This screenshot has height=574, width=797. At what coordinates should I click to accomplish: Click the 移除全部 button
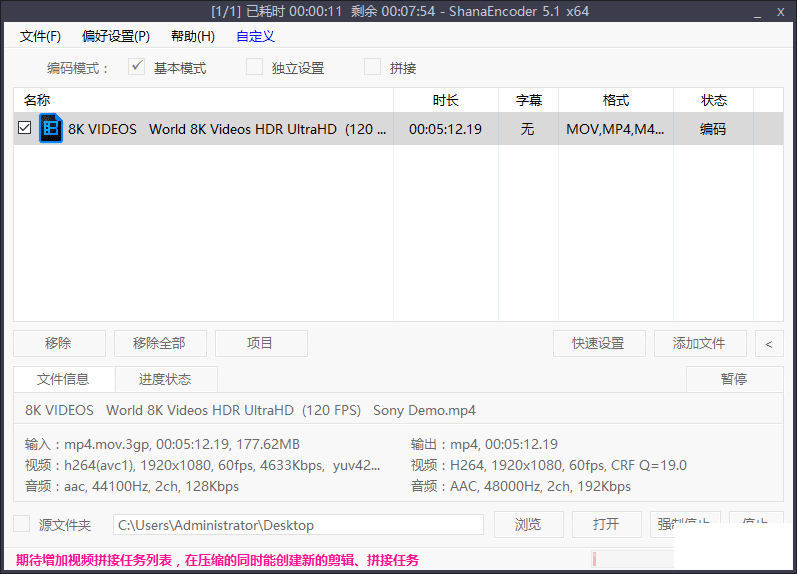pos(160,344)
